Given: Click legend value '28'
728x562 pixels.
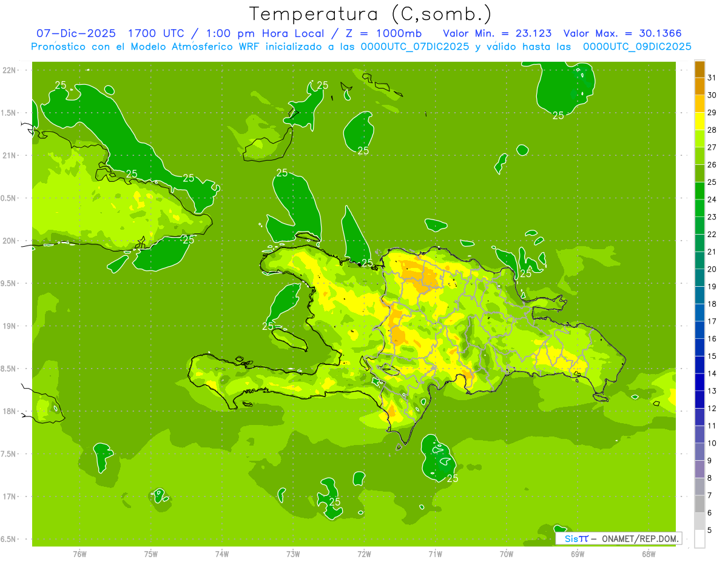Looking at the screenshot, I should (x=712, y=130).
